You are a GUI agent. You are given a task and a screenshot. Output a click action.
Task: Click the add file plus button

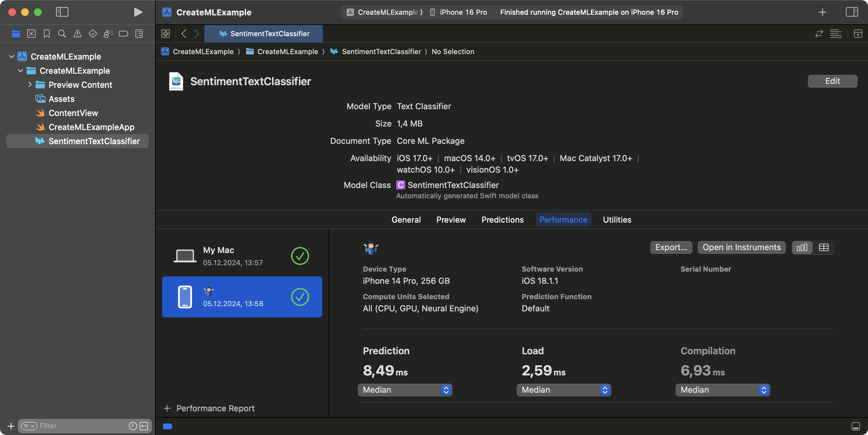pos(11,426)
